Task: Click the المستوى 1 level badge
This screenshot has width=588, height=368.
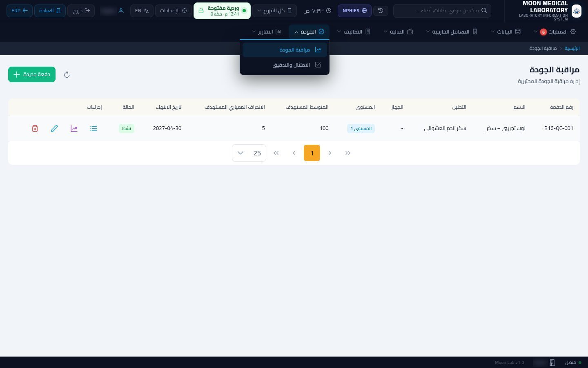Action: pos(361,128)
